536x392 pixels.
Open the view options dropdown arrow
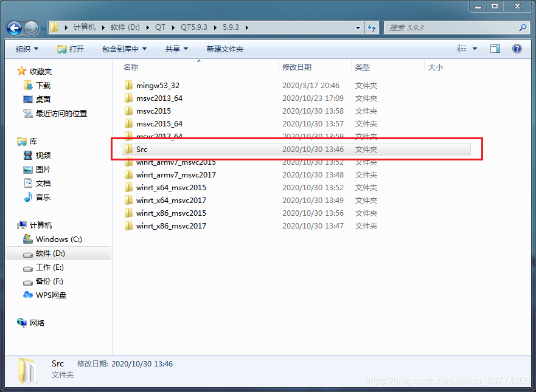coord(475,49)
